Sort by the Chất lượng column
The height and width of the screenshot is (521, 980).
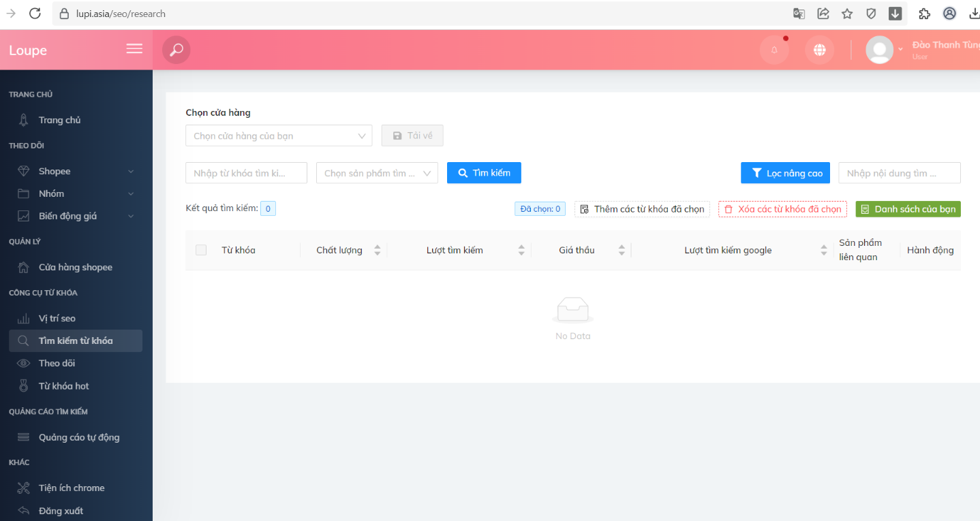pyautogui.click(x=377, y=250)
